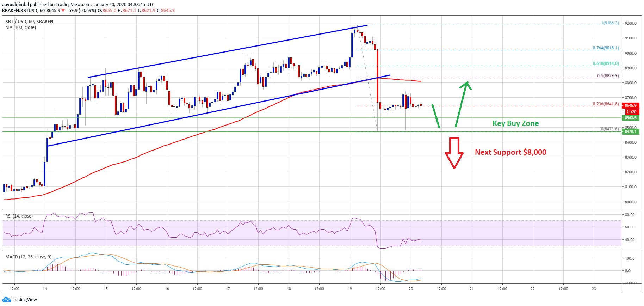Select the RSI (14, close) indicator label

pyautogui.click(x=19, y=216)
